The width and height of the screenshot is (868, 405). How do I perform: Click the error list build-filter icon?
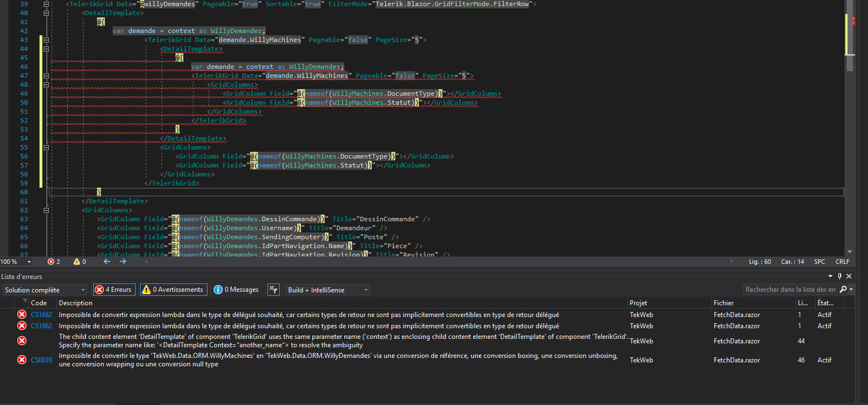click(x=273, y=290)
